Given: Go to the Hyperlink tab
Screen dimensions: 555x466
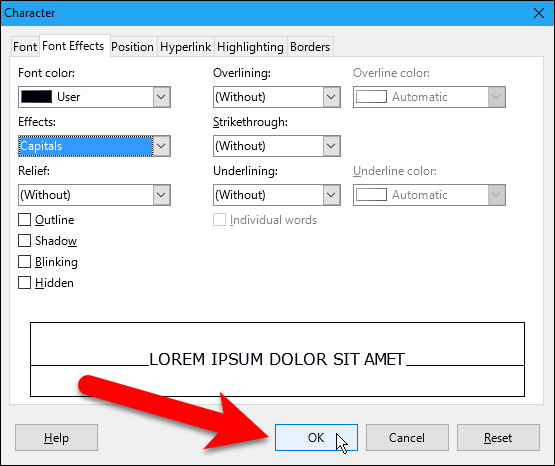Looking at the screenshot, I should tap(185, 47).
